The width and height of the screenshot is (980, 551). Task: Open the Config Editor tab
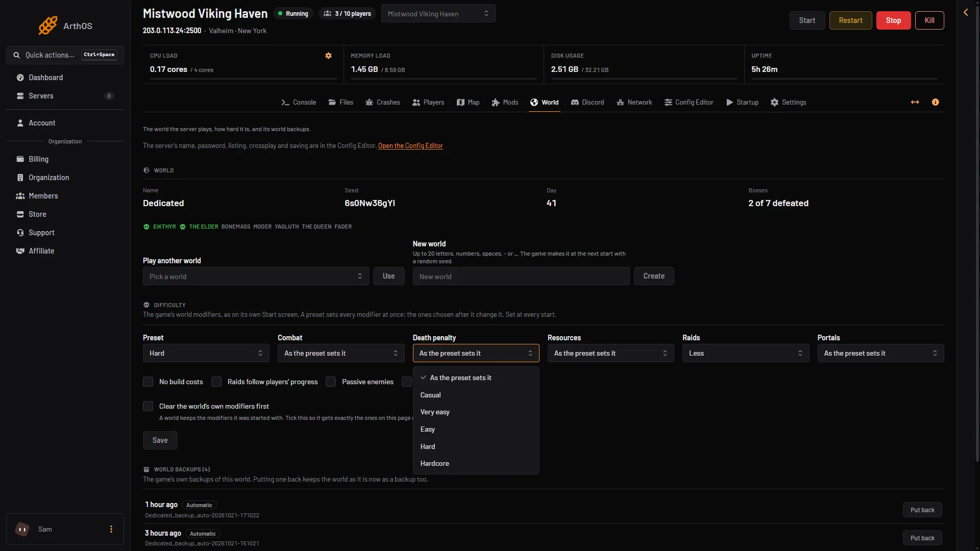pyautogui.click(x=689, y=102)
